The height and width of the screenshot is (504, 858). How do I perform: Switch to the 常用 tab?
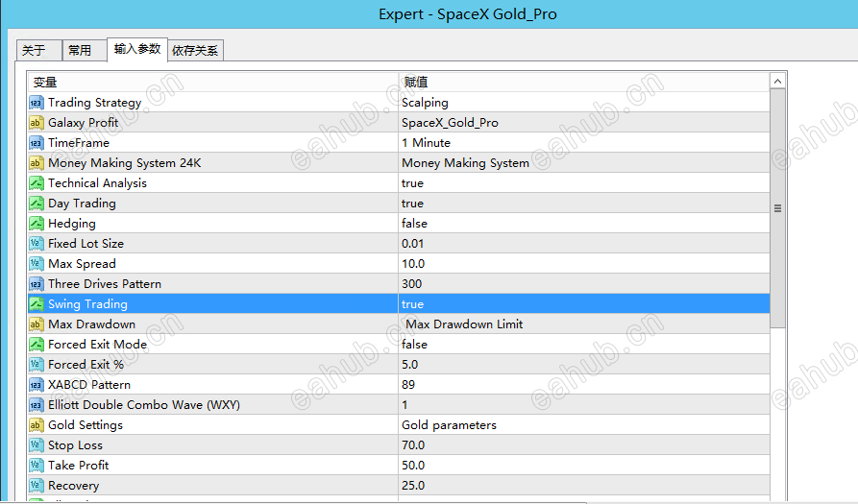[x=85, y=50]
